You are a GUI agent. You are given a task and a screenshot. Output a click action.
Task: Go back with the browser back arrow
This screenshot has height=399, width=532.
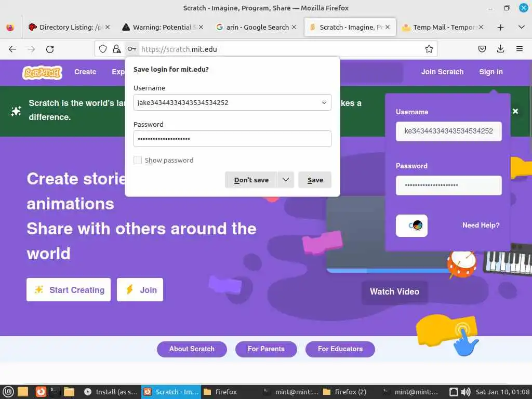tap(12, 49)
